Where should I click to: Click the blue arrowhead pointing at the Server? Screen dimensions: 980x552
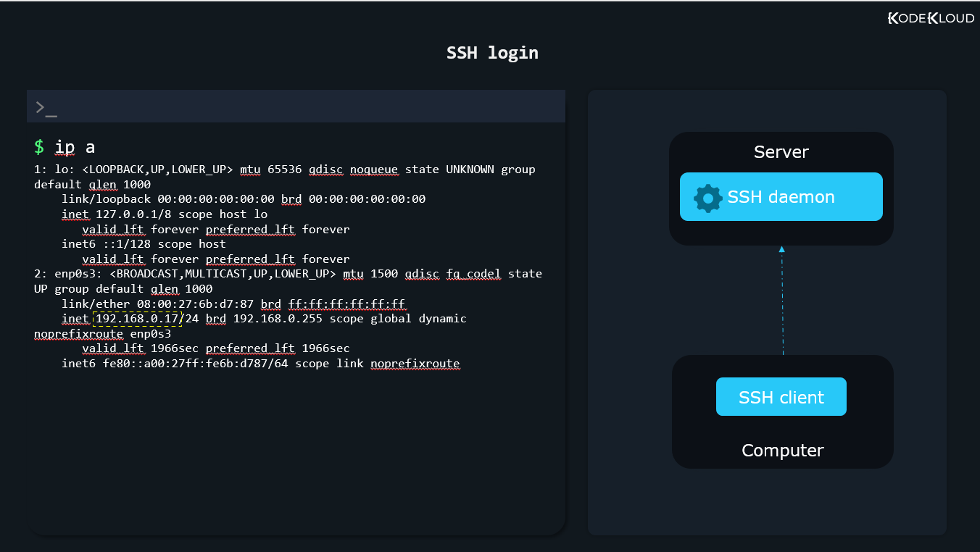pos(781,249)
